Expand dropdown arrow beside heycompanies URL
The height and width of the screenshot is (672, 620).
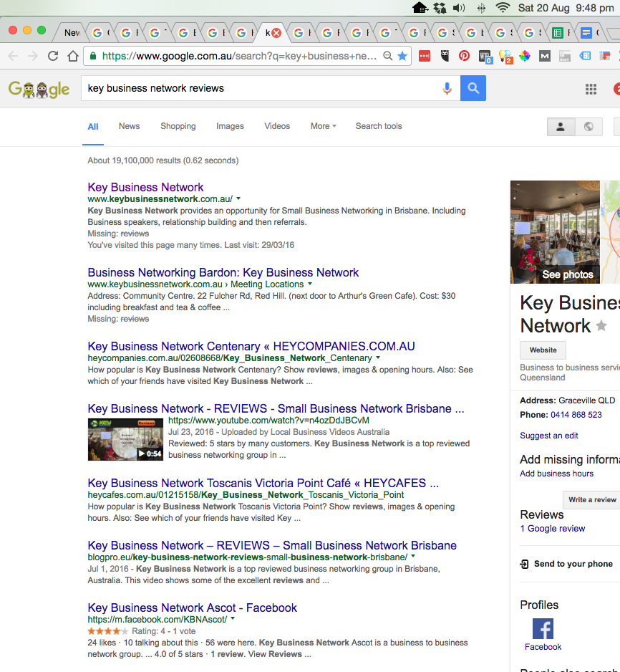378,357
